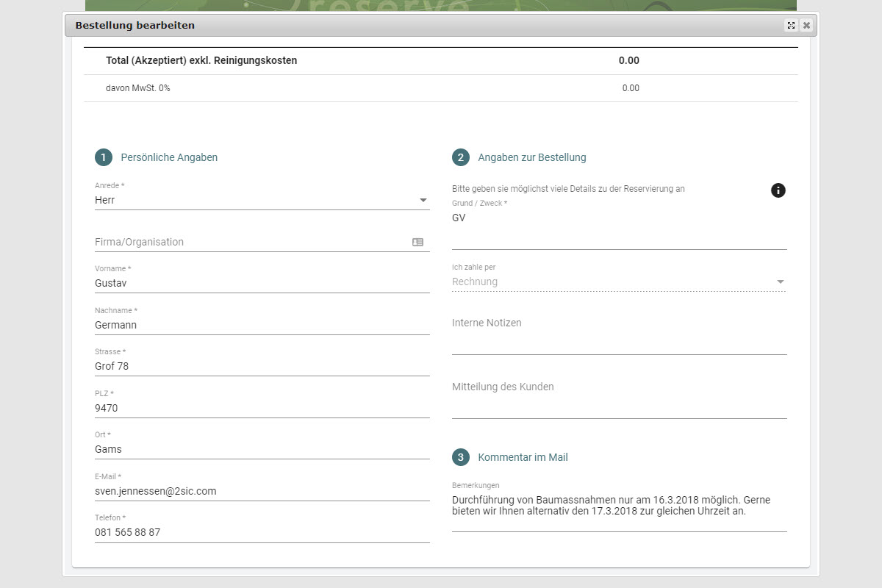This screenshot has width=882, height=588.
Task: Click the step 2 number badge
Action: [461, 157]
